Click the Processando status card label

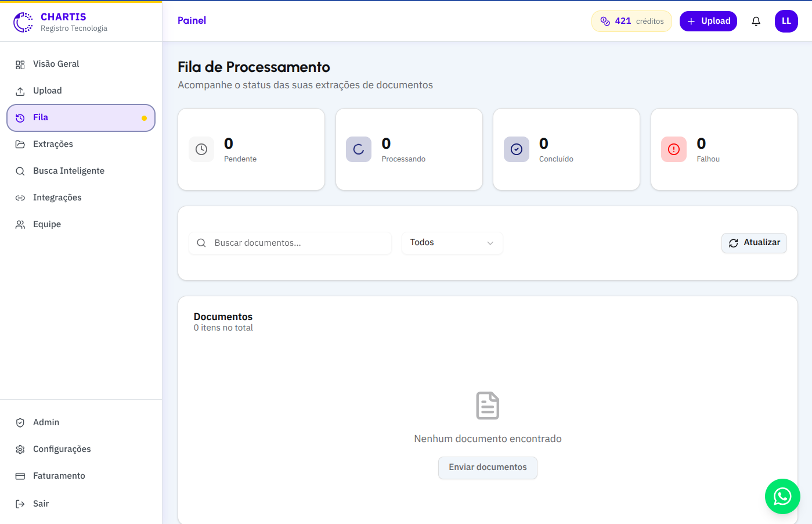click(x=403, y=159)
